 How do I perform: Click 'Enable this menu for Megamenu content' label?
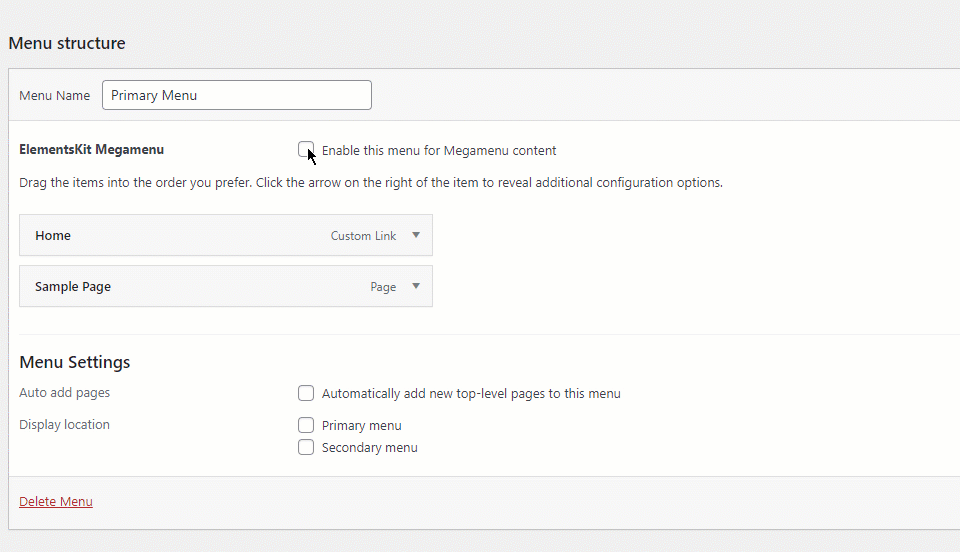[439, 151]
